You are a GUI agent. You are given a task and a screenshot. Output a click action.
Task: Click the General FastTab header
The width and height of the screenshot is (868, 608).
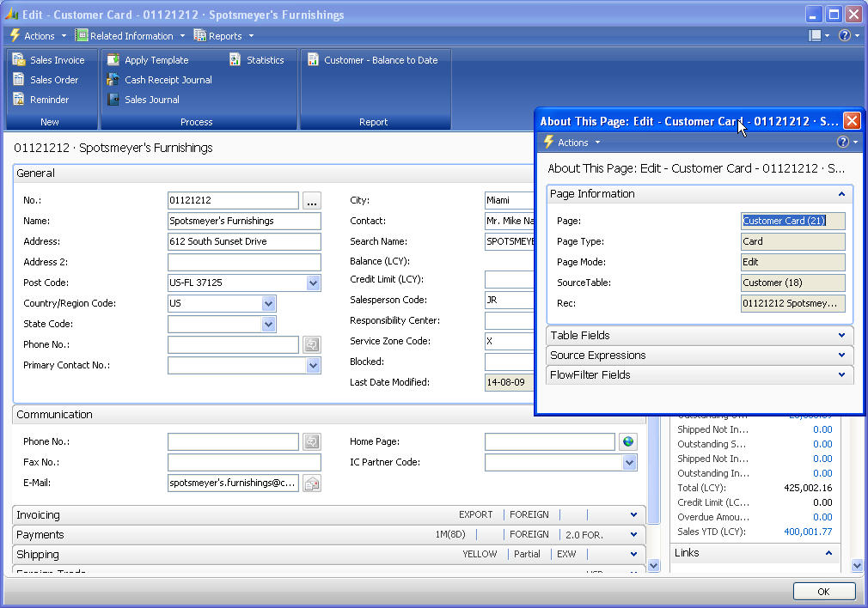pyautogui.click(x=273, y=173)
